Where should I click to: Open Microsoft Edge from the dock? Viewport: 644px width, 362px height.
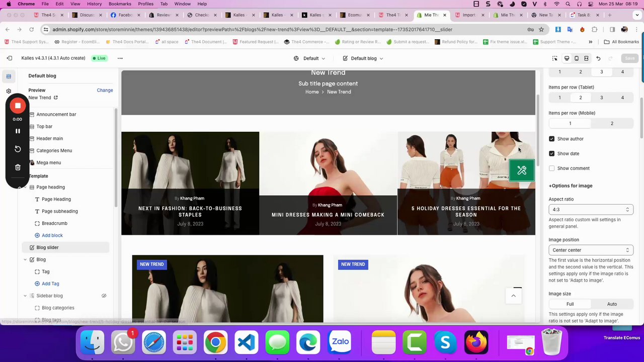(x=308, y=343)
